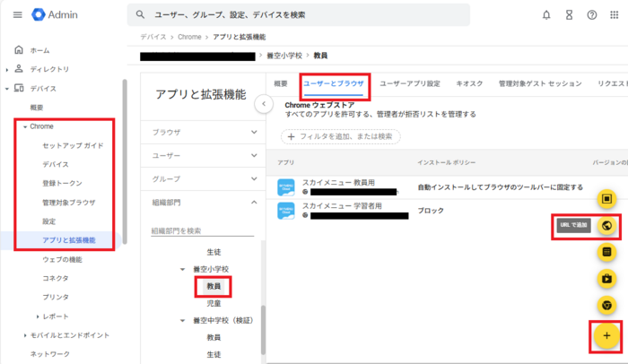Expand the ブラウザ section
Image resolution: width=628 pixels, height=364 pixels.
click(253, 133)
